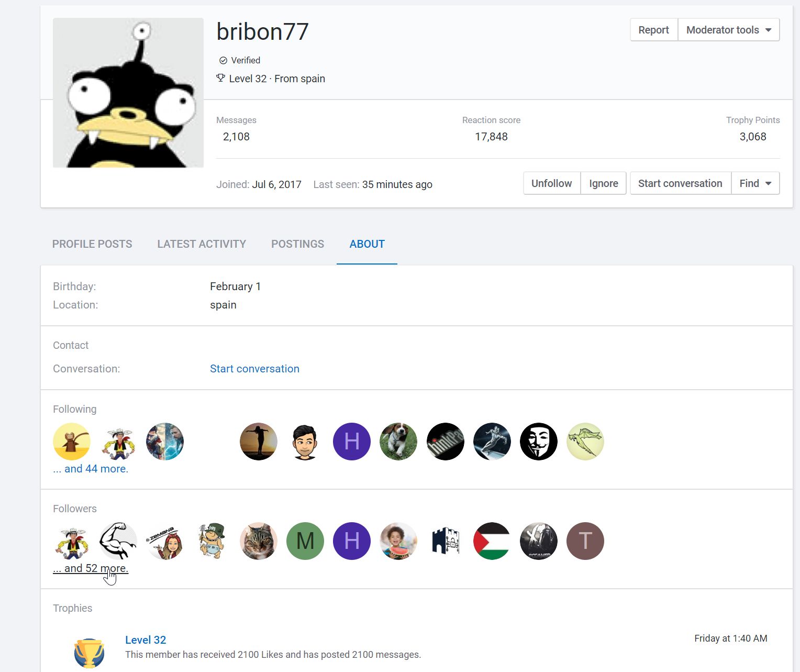Click bribon77's large profile picture
800x672 pixels.
[128, 93]
